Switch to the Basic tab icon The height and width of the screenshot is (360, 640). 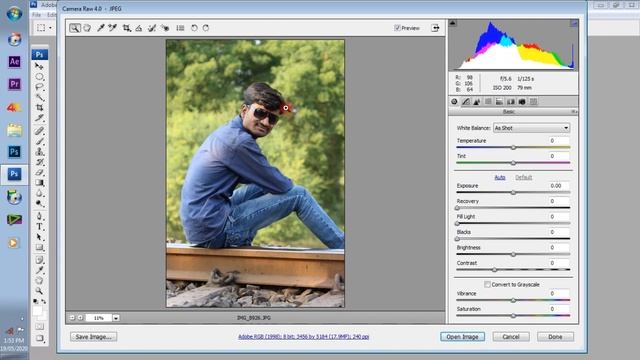454,102
